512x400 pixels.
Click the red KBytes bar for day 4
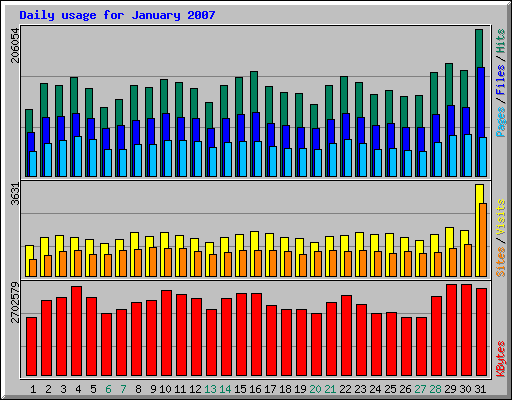(x=76, y=331)
